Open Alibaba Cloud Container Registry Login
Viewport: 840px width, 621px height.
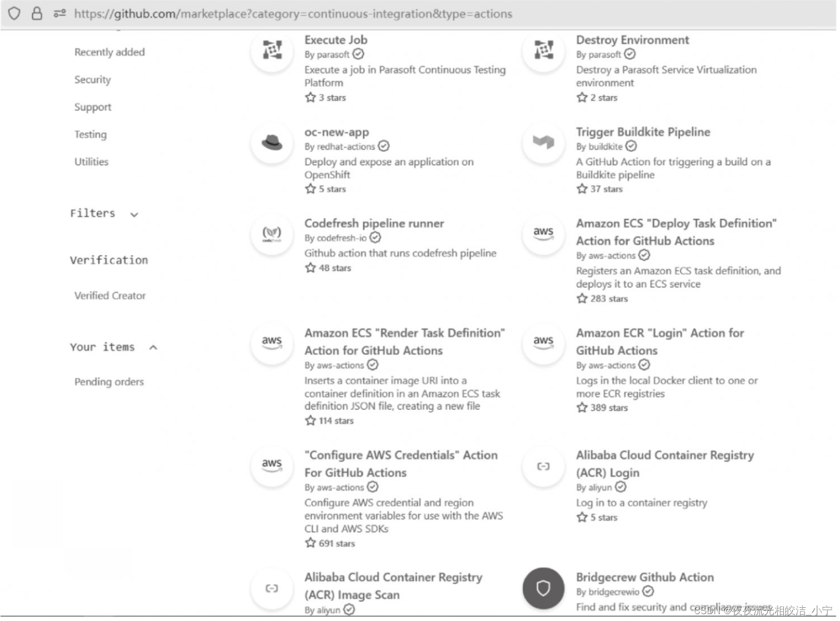665,464
